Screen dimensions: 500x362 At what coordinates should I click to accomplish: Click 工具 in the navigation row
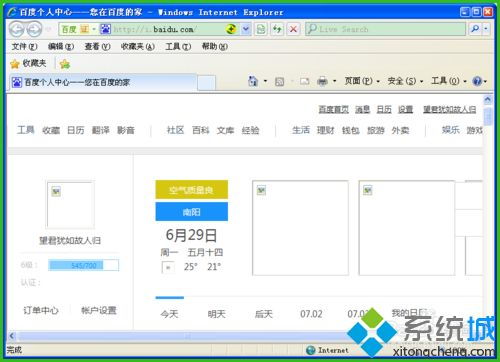click(26, 130)
